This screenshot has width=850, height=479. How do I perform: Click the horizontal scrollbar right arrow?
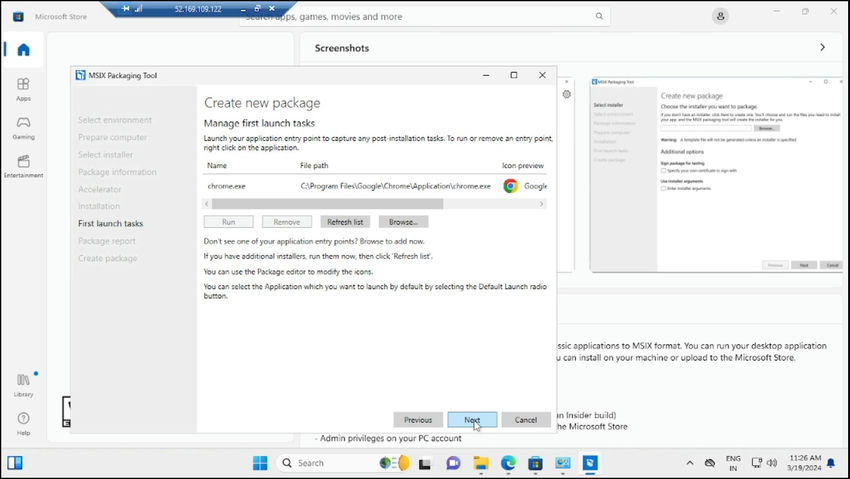pyautogui.click(x=541, y=204)
